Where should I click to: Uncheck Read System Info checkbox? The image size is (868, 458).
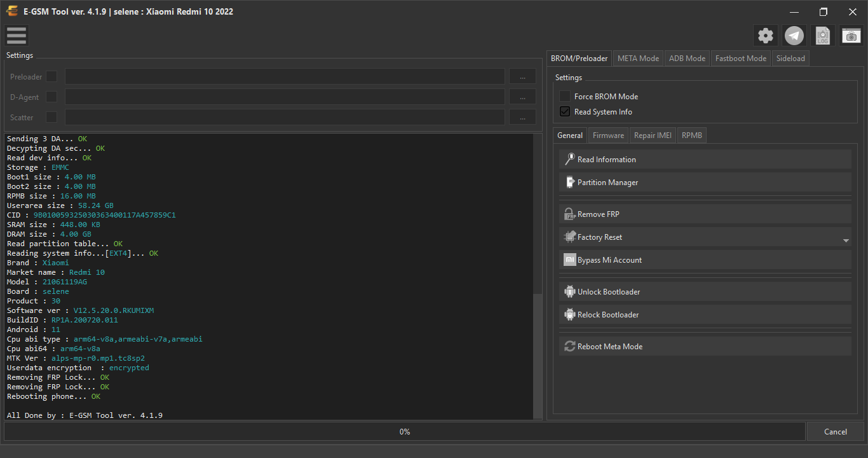[565, 111]
